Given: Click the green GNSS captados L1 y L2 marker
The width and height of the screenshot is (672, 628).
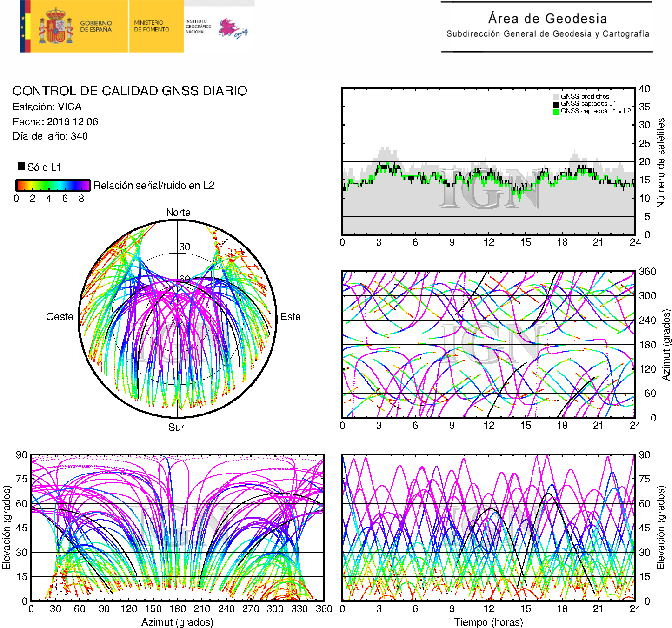Looking at the screenshot, I should [x=556, y=112].
